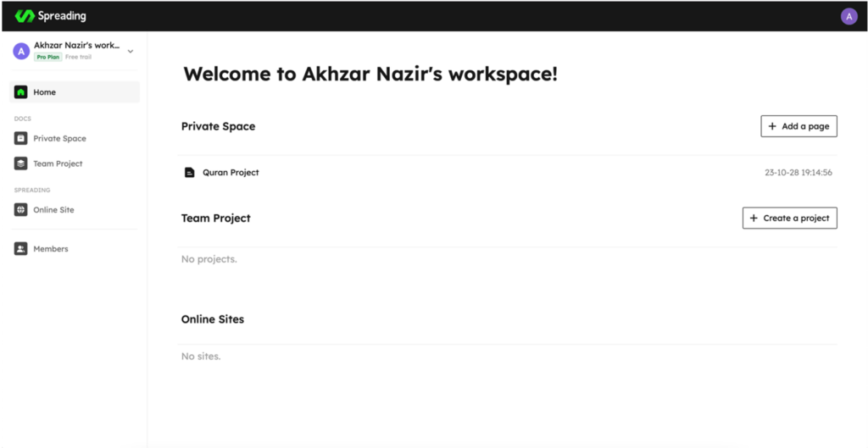Click the Members people icon
Viewport: 868px width, 448px height.
pyautogui.click(x=20, y=249)
